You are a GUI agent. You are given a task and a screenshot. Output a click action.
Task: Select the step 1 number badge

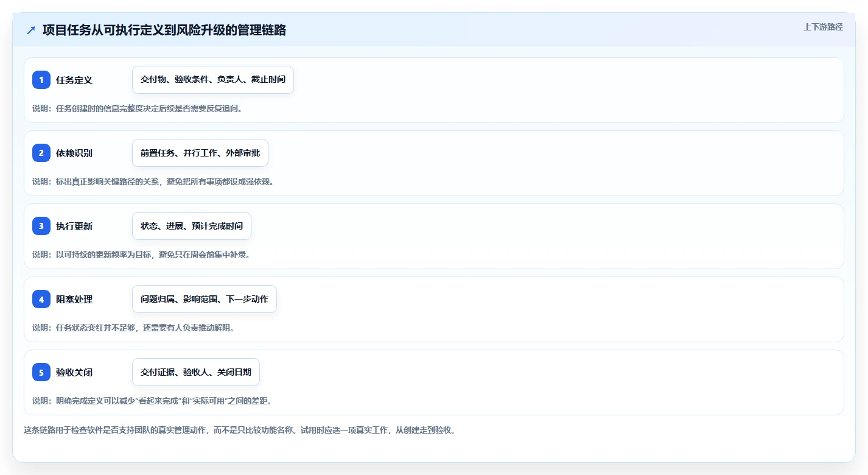41,80
